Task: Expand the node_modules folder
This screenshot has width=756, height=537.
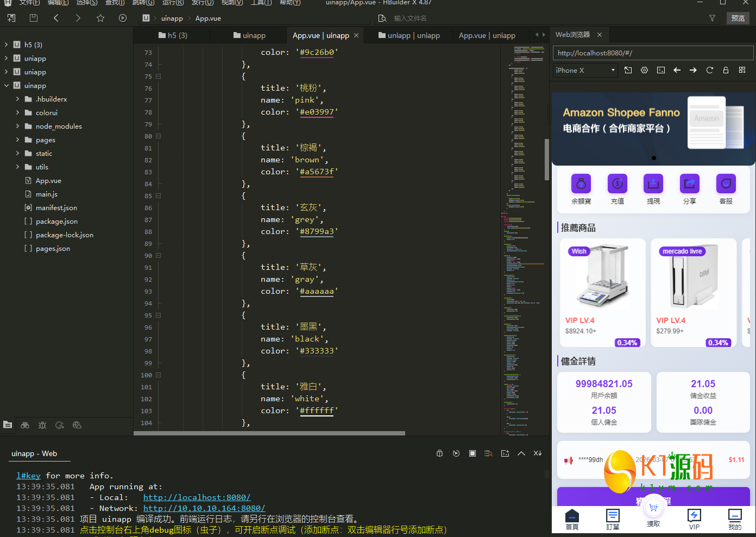Action: coord(17,126)
